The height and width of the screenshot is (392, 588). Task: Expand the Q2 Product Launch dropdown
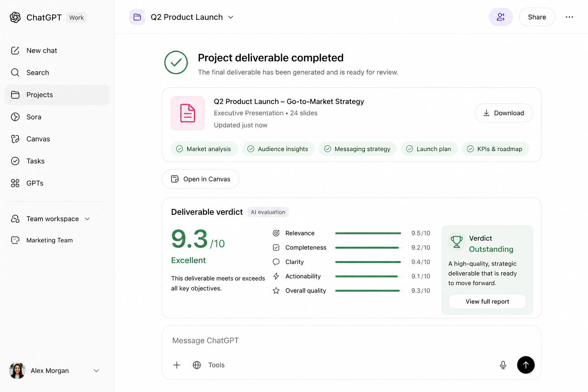(230, 17)
